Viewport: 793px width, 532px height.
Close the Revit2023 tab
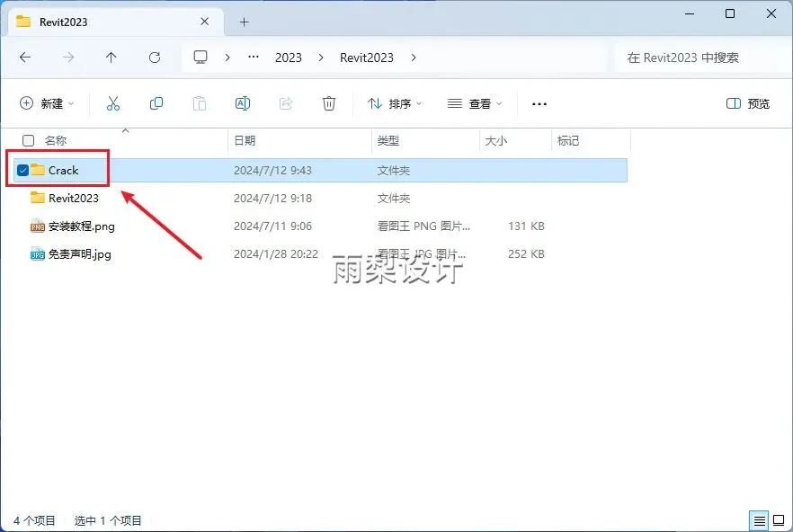205,22
